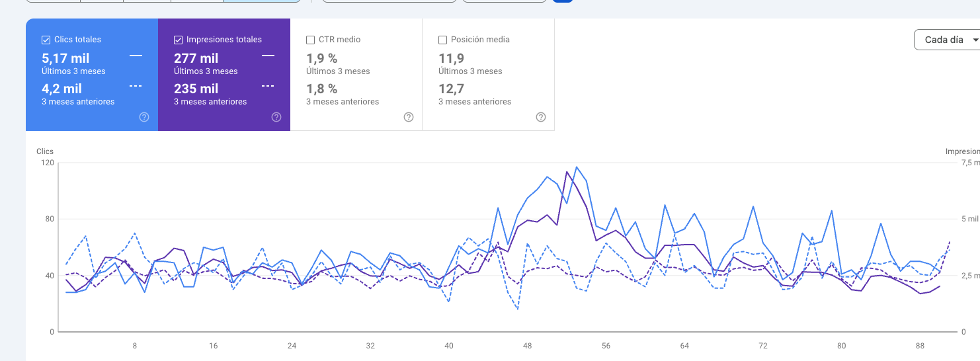The image size is (980, 361).
Task: Click dashed line legend icon in Impresiones totales
Action: pyautogui.click(x=268, y=87)
